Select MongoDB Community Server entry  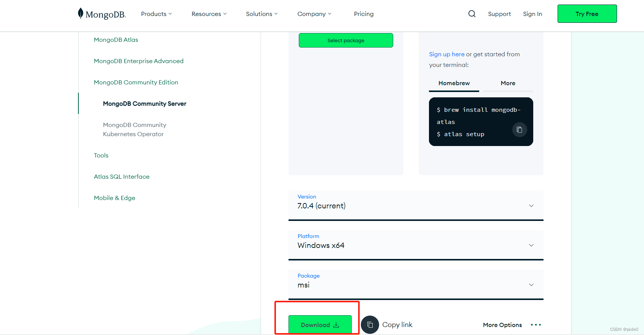tap(145, 103)
